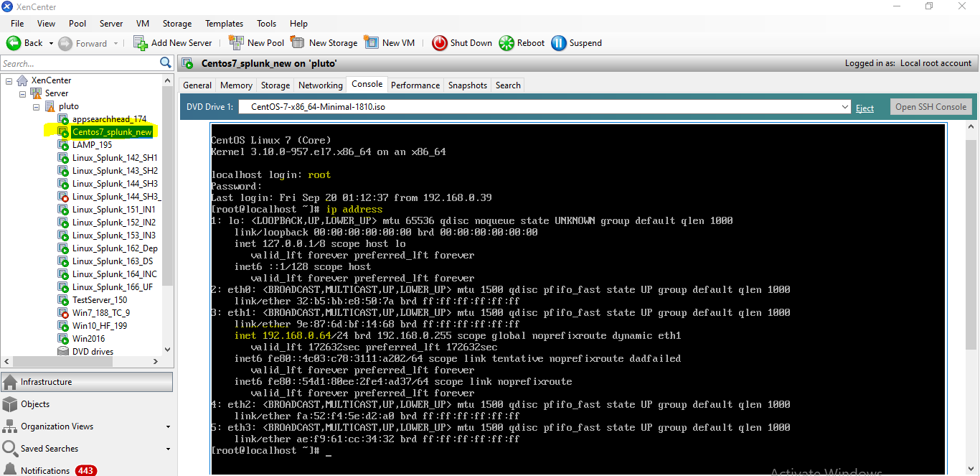
Task: Click the appsearchhead_174 VM icon
Action: (x=64, y=119)
